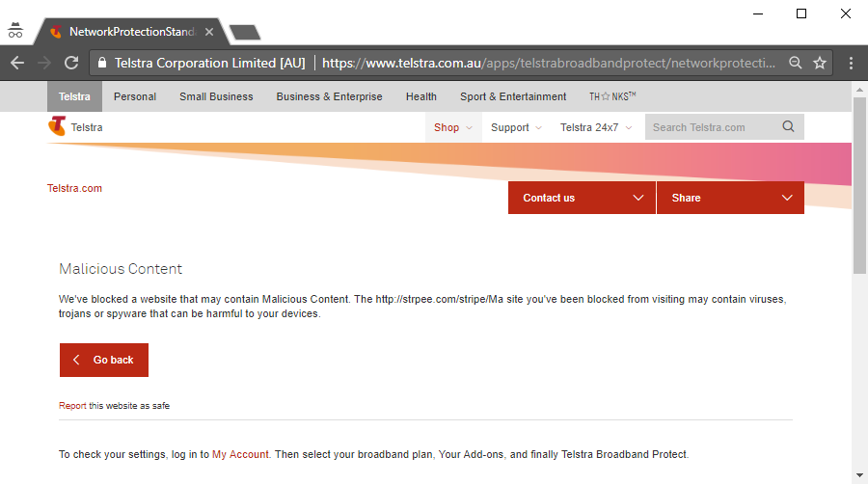Expand the Share dropdown
Image resolution: width=868 pixels, height=484 pixels.
coord(730,198)
